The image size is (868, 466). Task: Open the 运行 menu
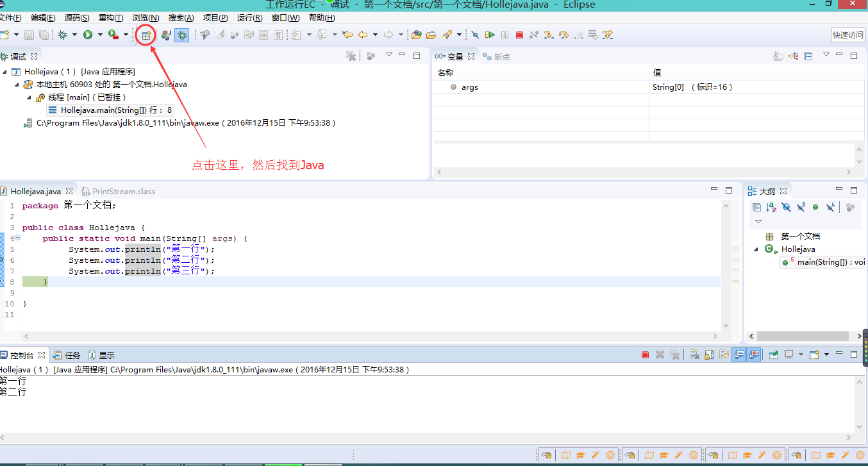coord(249,17)
